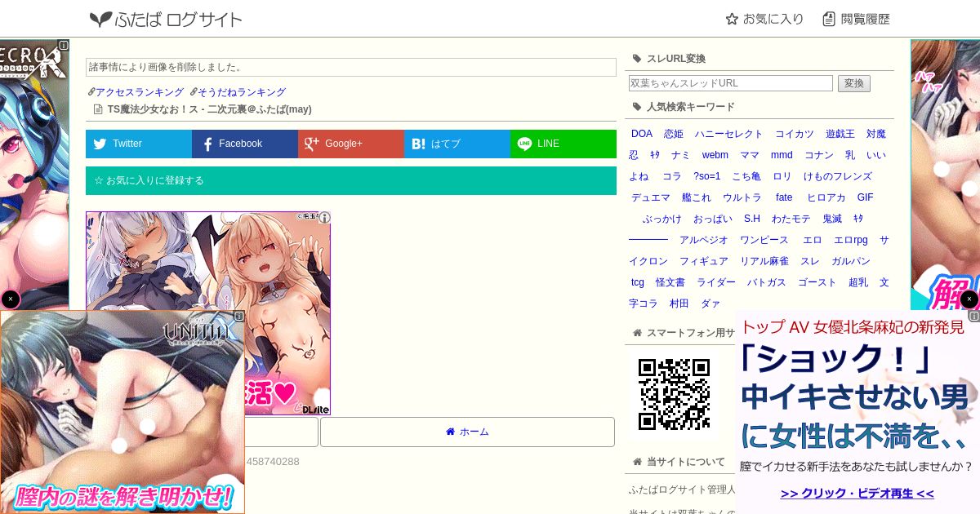Click info icon on center DLsite ad

324,218
